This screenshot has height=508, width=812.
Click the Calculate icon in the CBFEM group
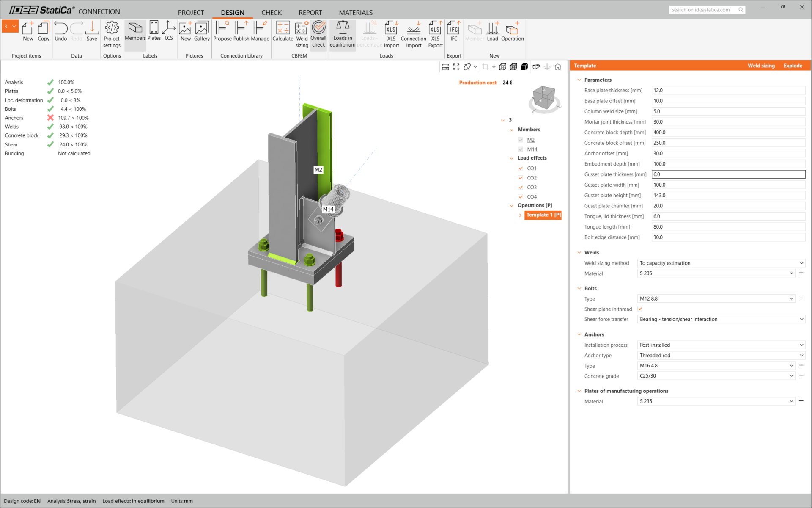[283, 32]
